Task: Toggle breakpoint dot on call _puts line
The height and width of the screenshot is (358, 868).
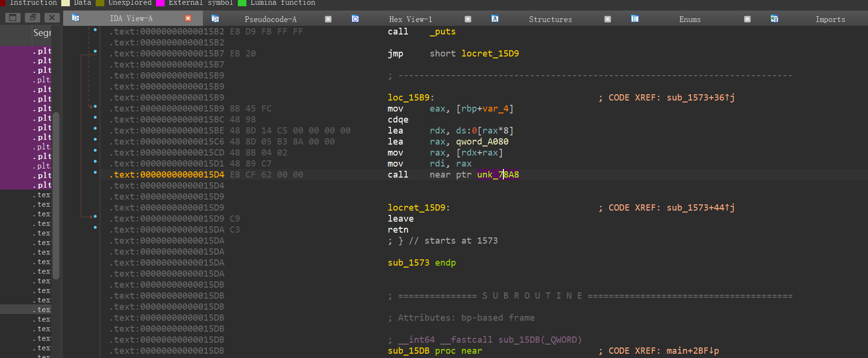Action: (95, 30)
